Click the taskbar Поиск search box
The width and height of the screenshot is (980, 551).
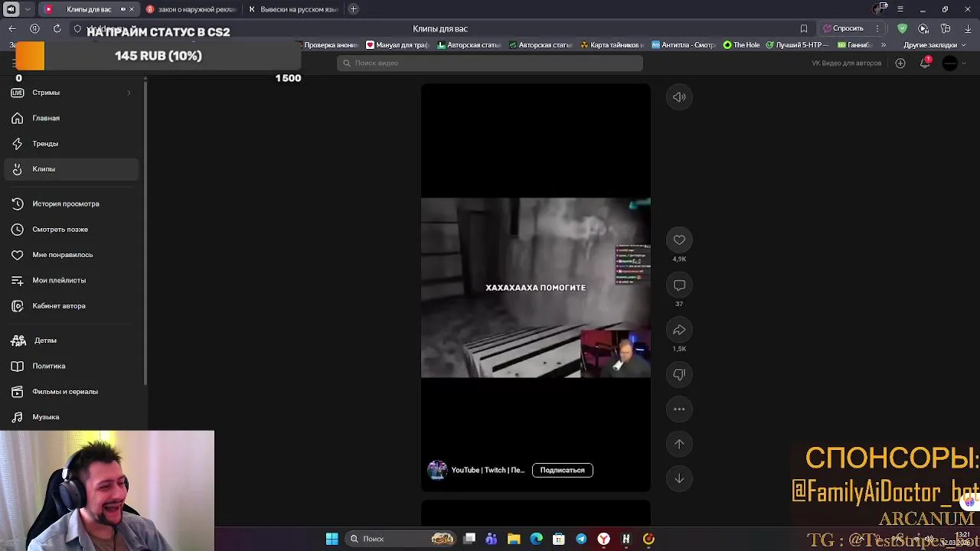[402, 539]
